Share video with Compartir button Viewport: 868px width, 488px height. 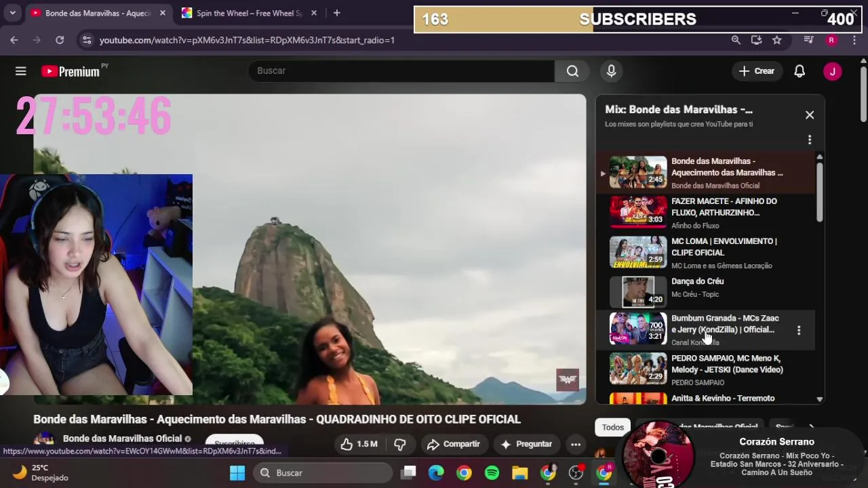click(x=453, y=444)
